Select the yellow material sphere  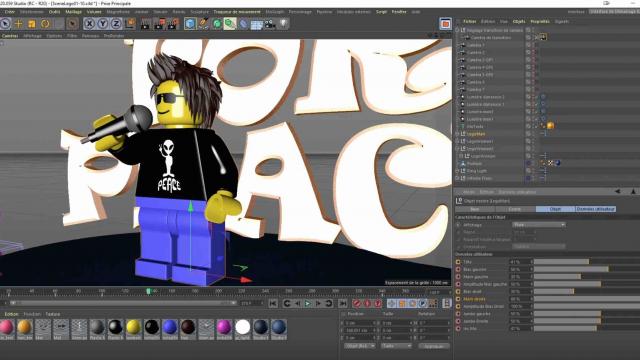click(133, 327)
